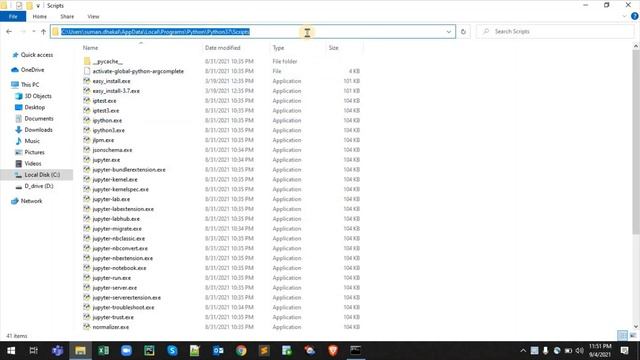Open Brave browser from taskbar
The height and width of the screenshot is (360, 640).
(333, 350)
